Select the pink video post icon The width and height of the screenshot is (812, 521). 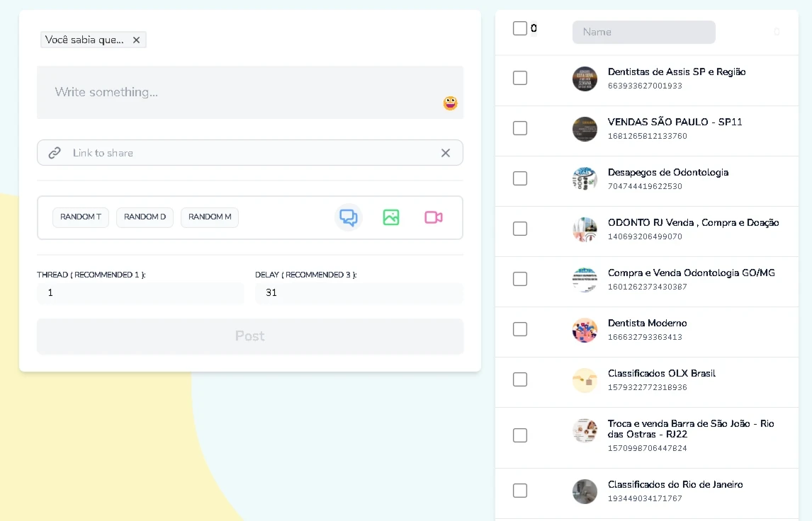click(x=434, y=217)
